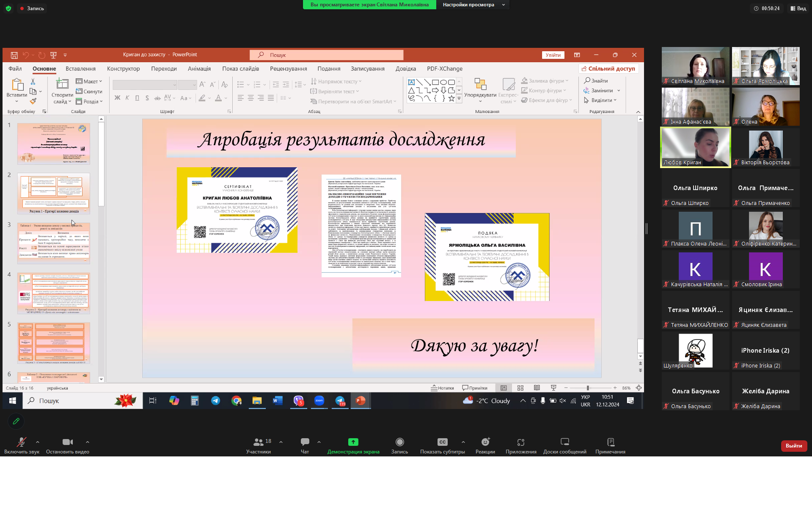This screenshot has height=525, width=812.
Task: Turn off camera with Остановить видео
Action: coord(68,446)
